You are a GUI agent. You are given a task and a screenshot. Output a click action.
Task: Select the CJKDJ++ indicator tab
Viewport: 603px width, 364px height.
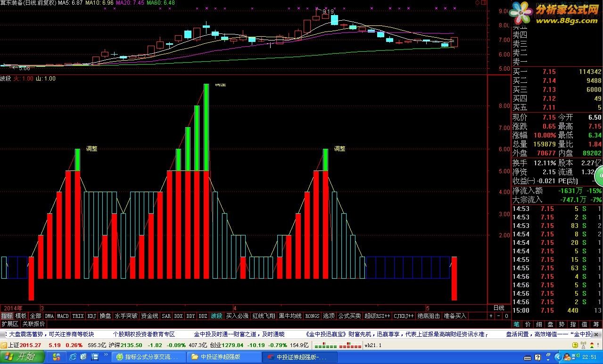[404, 316]
